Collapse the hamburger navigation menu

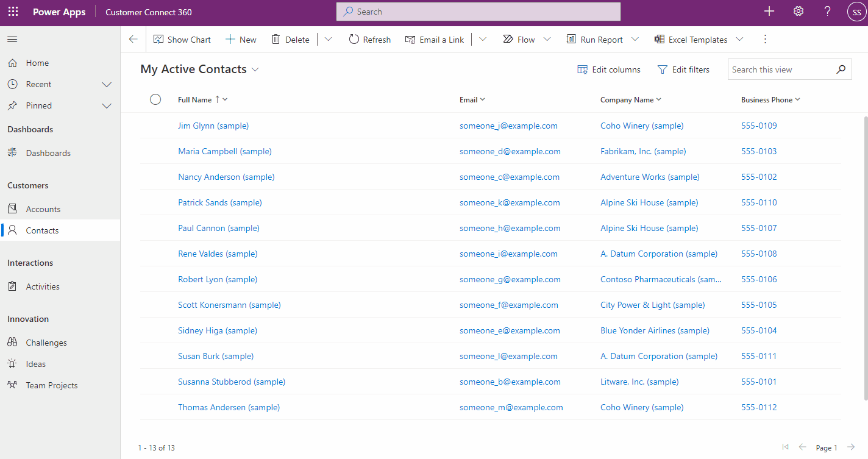(12, 40)
